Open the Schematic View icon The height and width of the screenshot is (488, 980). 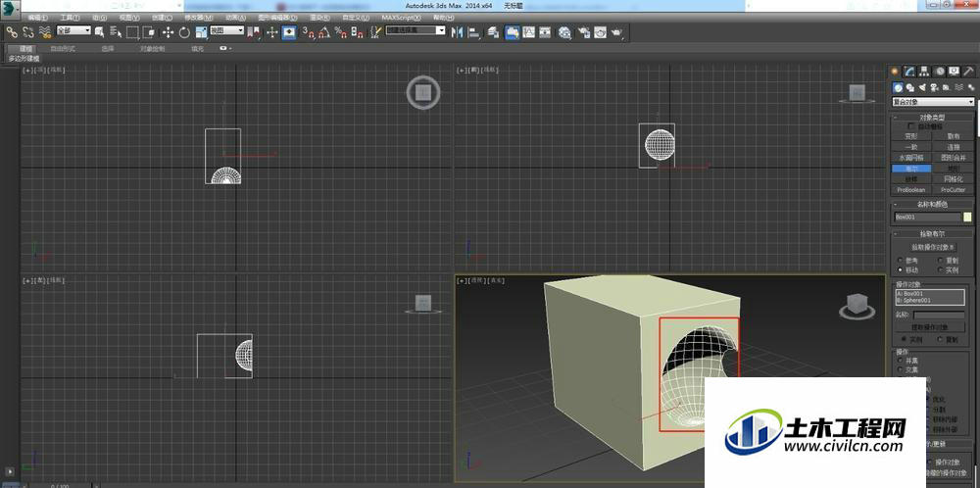coord(545,32)
